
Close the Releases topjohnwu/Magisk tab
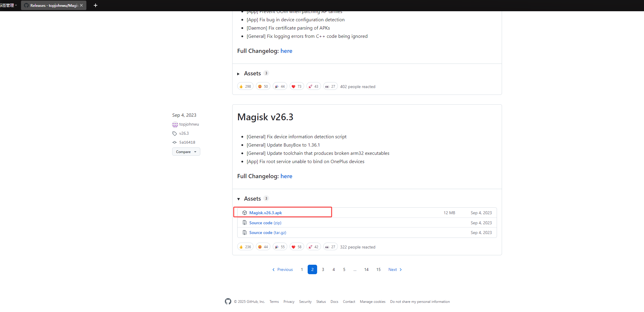[81, 5]
